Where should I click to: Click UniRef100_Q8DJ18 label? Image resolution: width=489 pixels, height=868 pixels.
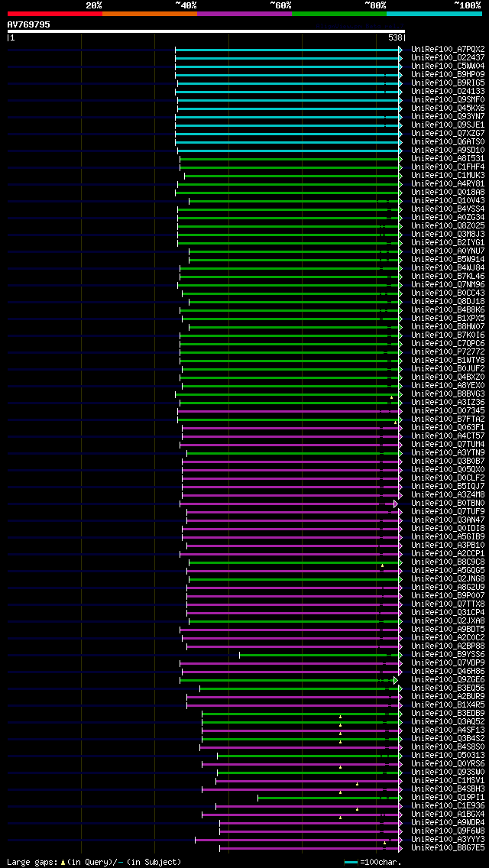coord(448,302)
